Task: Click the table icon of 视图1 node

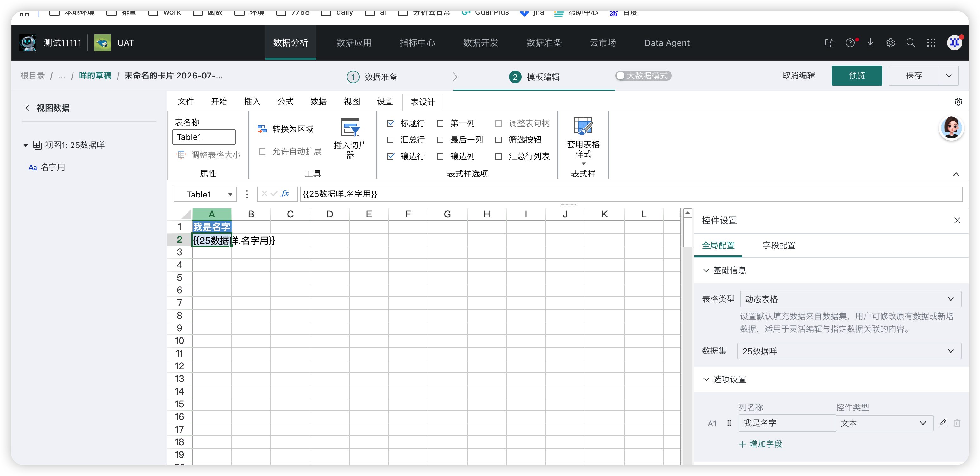Action: click(x=37, y=145)
